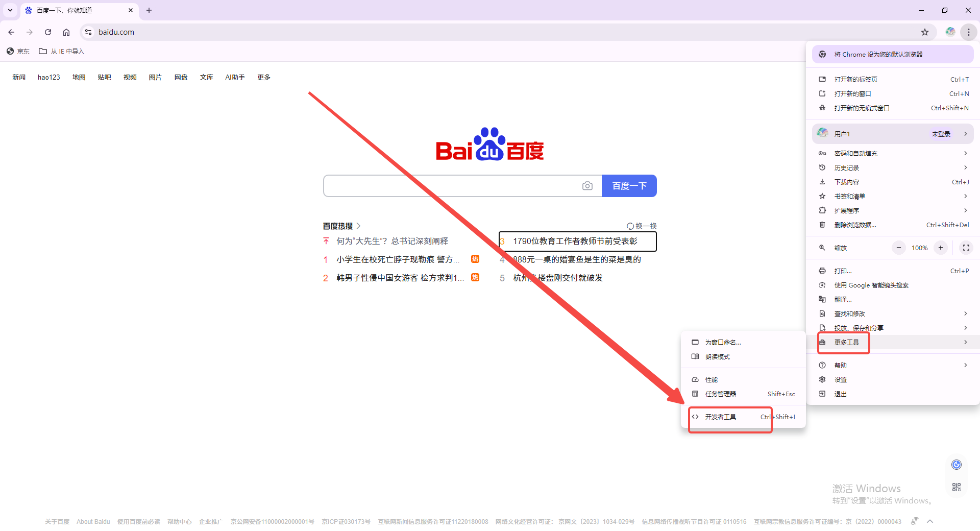Open the AI助手 navigation link

(235, 77)
